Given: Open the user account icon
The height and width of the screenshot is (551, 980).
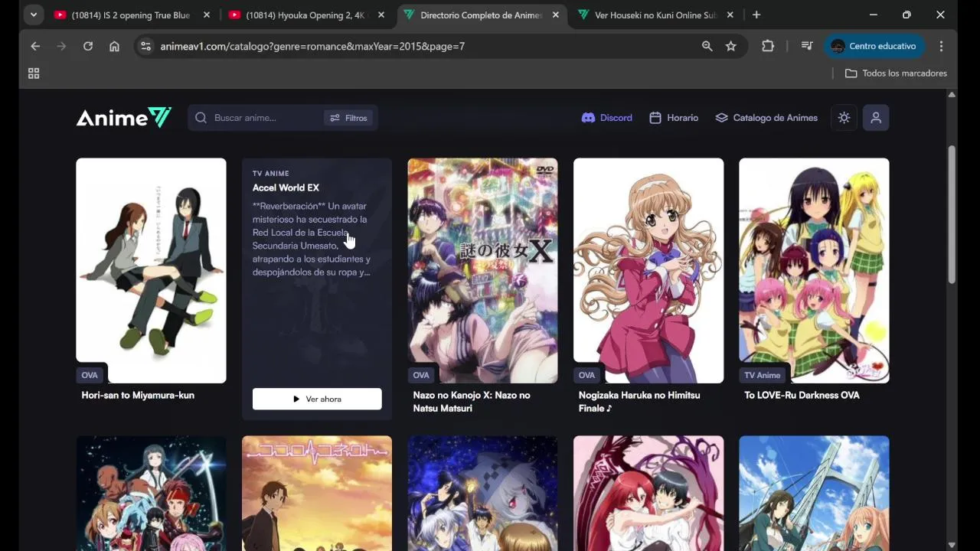Looking at the screenshot, I should point(876,118).
